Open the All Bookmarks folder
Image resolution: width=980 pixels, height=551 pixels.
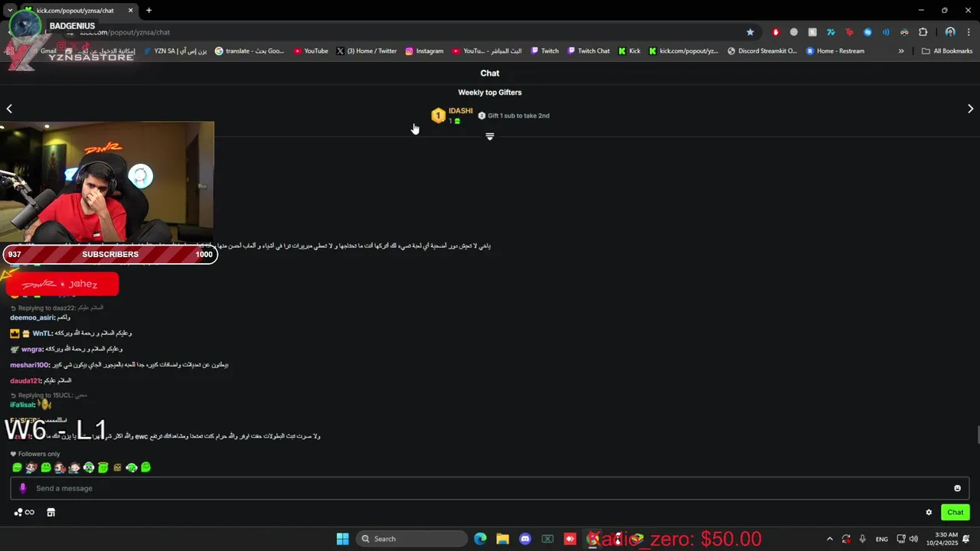[947, 51]
